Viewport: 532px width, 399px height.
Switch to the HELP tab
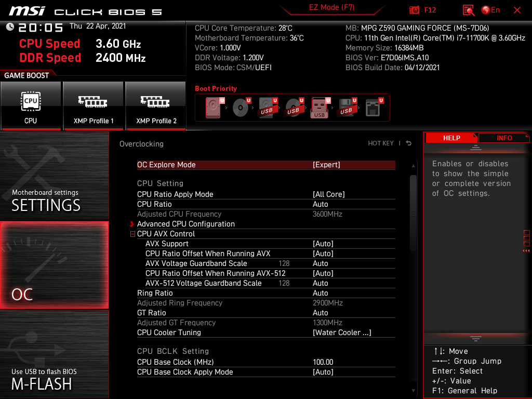[x=451, y=138]
